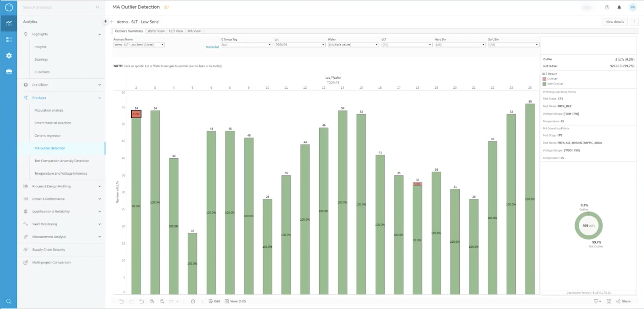Click the help question mark icon
The height and width of the screenshot is (309, 644).
pyautogui.click(x=607, y=7)
